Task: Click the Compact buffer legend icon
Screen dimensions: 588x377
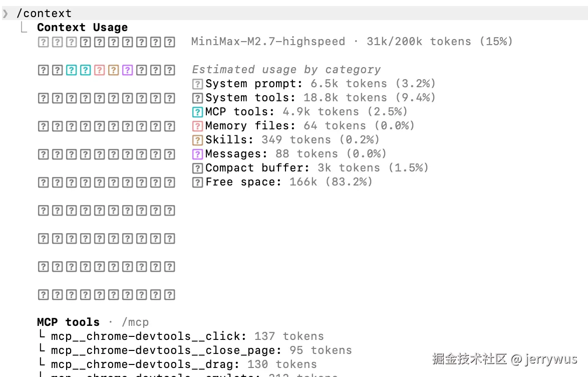Action: pos(198,168)
